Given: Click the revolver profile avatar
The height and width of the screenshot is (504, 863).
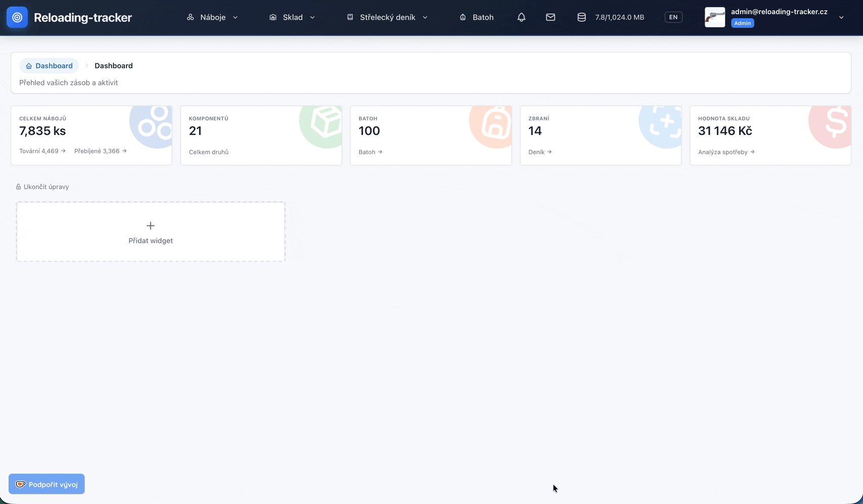Looking at the screenshot, I should pos(714,17).
